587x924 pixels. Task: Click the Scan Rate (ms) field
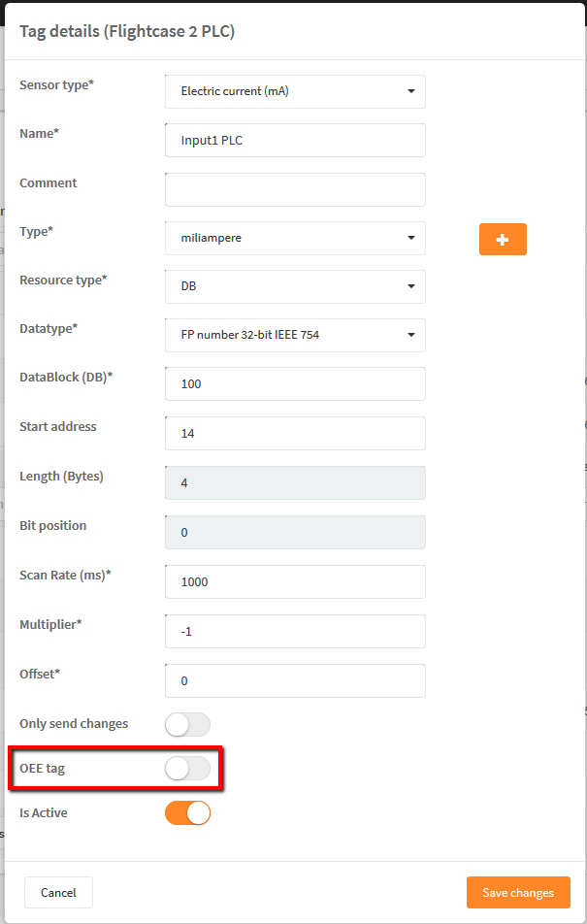click(x=295, y=582)
